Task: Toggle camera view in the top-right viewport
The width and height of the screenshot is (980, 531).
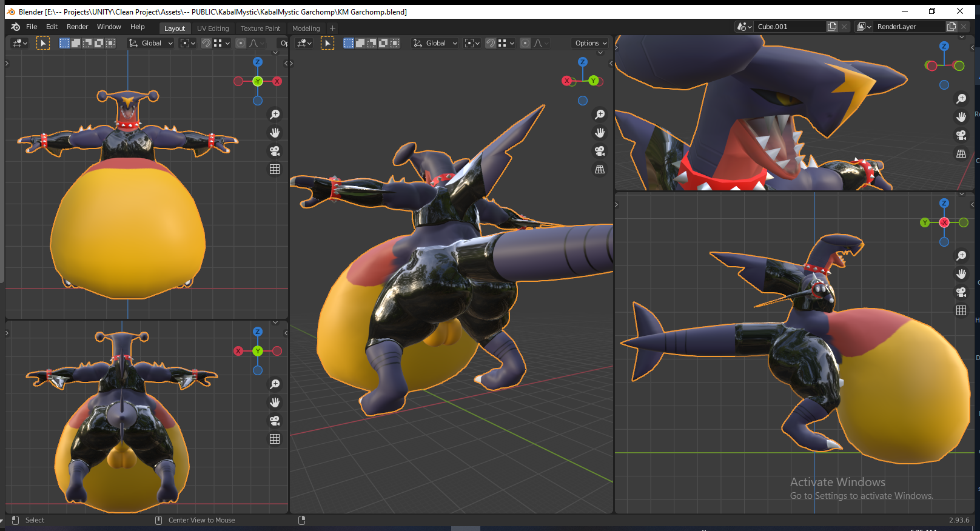Action: (961, 135)
